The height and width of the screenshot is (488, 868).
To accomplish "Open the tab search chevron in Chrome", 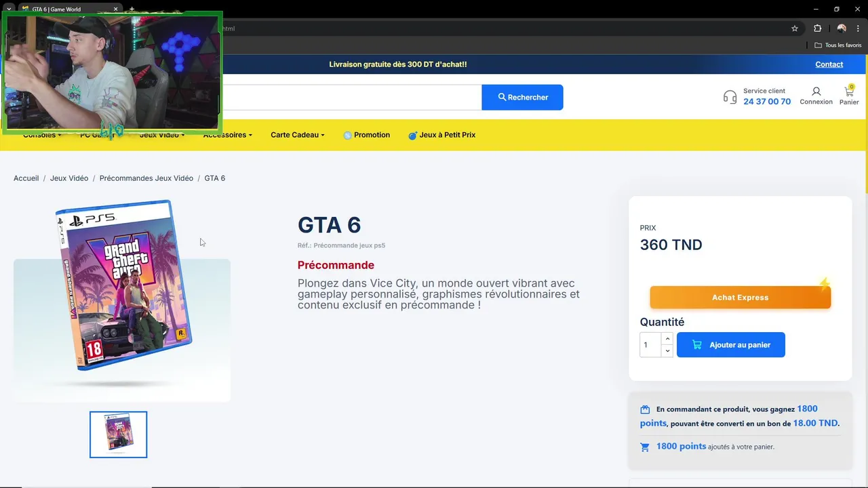I will 9,9.
